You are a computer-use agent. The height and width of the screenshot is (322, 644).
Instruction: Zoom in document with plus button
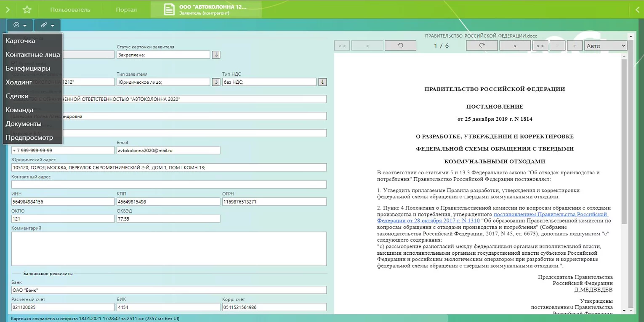[x=575, y=45]
